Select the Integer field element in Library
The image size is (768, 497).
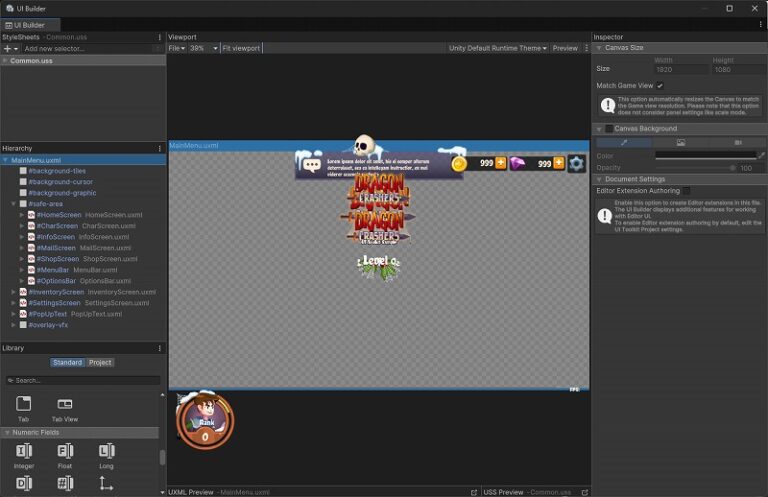coord(24,456)
